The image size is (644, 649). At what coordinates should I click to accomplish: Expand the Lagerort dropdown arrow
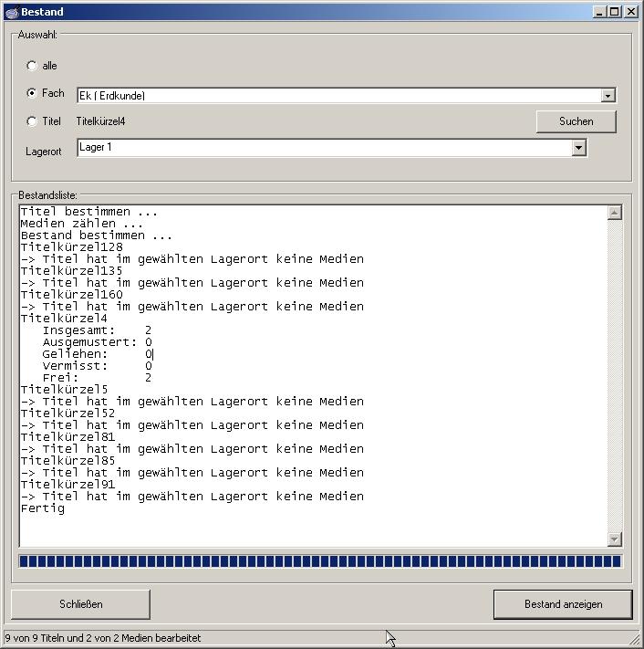point(578,148)
